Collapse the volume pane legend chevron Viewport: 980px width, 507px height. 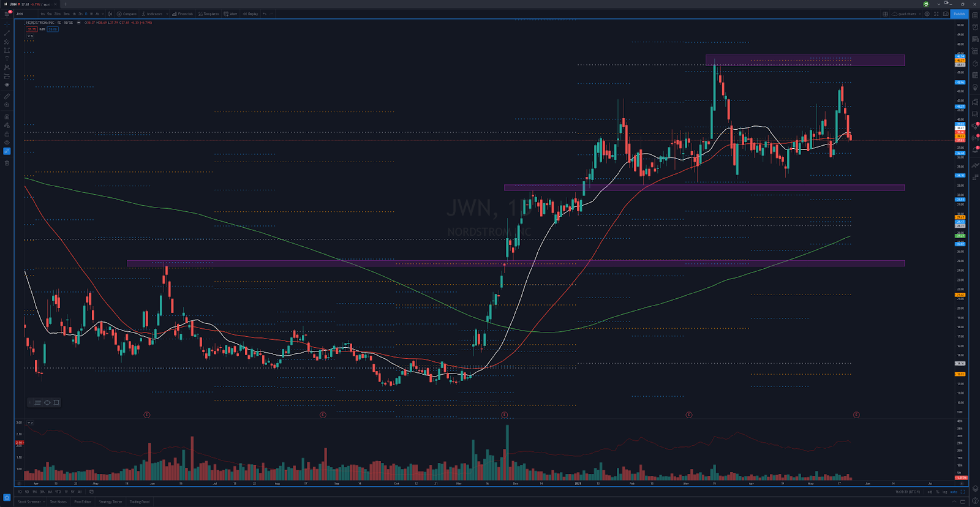click(29, 423)
